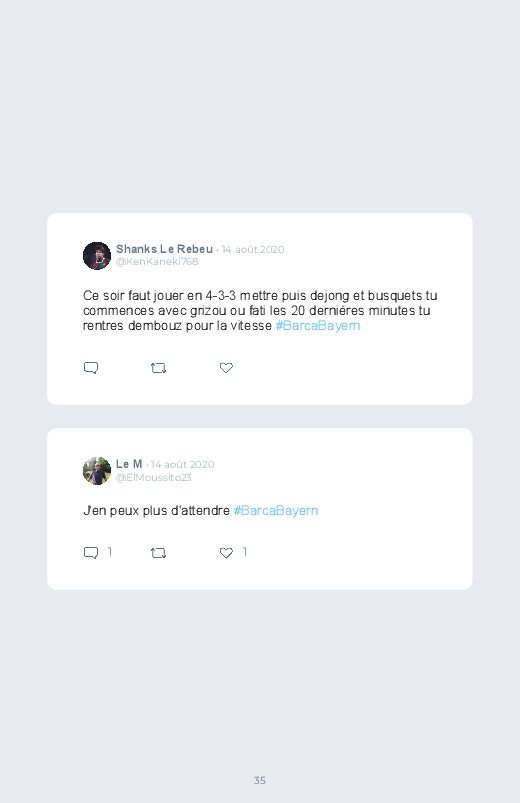Open #BarcaBayern hashtag in first tweet
Viewport: 520px width, 803px height.
click(x=318, y=326)
